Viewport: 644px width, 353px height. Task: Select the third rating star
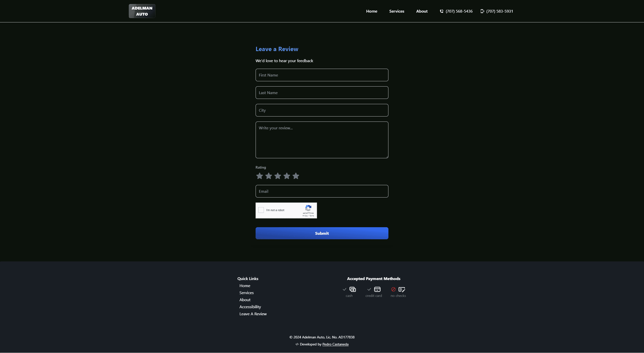click(278, 176)
